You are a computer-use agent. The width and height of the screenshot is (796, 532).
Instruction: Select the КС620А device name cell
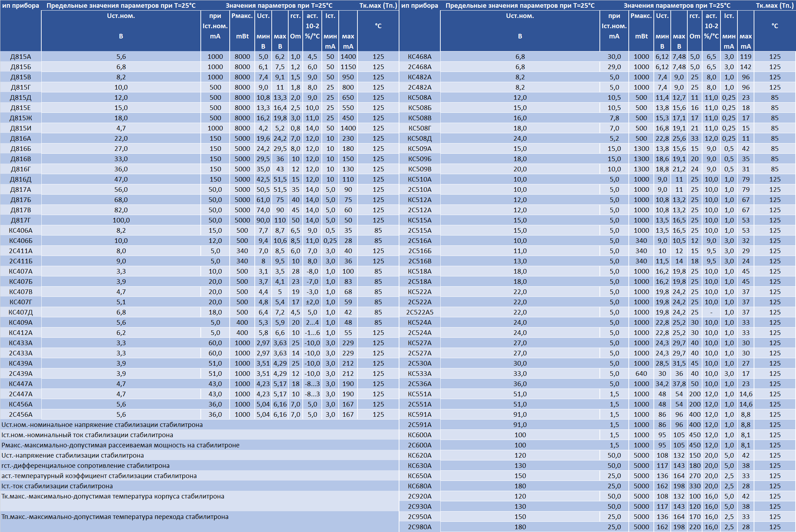coord(420,455)
